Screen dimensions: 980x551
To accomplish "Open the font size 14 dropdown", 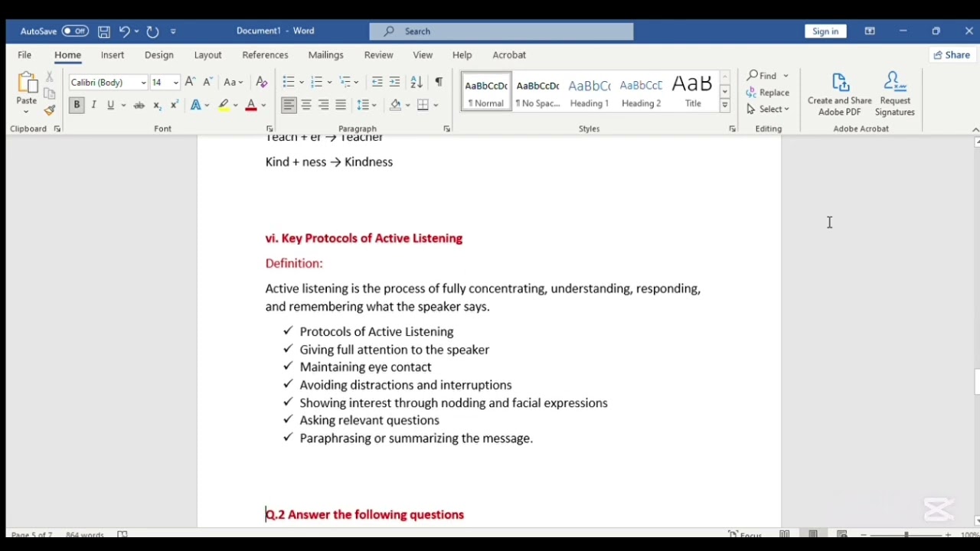I will point(176,83).
